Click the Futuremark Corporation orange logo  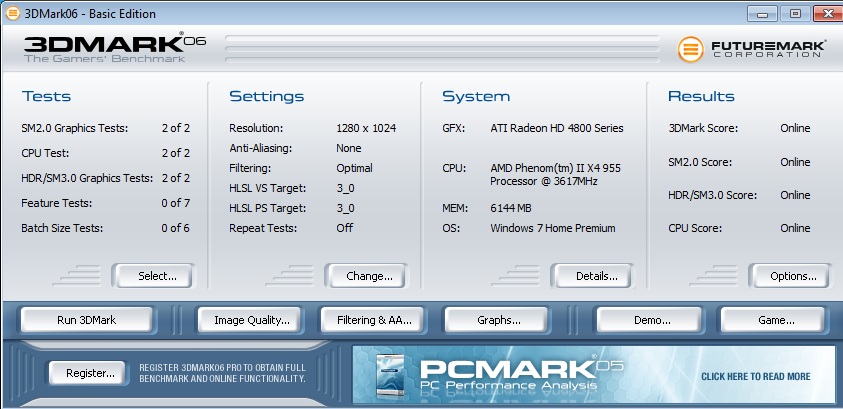[x=690, y=49]
